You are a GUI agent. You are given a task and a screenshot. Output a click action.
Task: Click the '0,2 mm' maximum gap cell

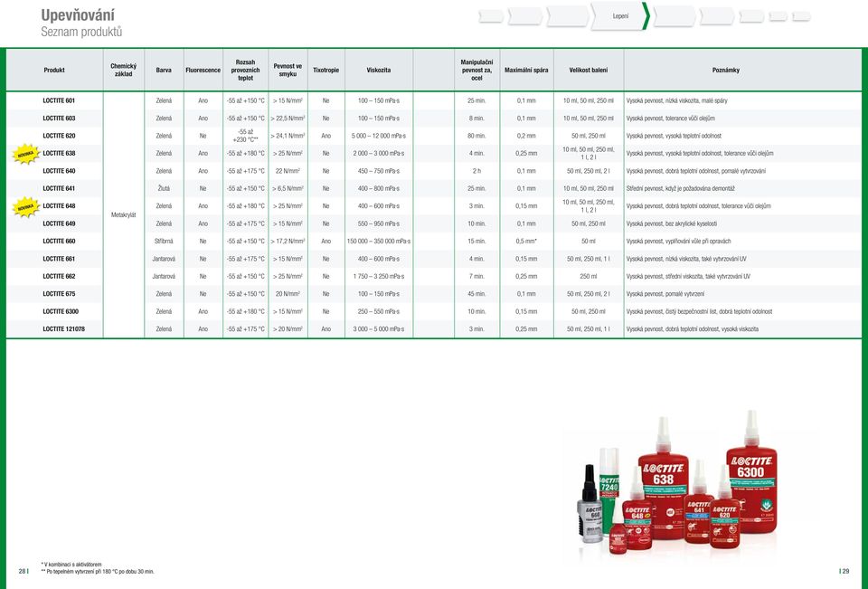[526, 136]
